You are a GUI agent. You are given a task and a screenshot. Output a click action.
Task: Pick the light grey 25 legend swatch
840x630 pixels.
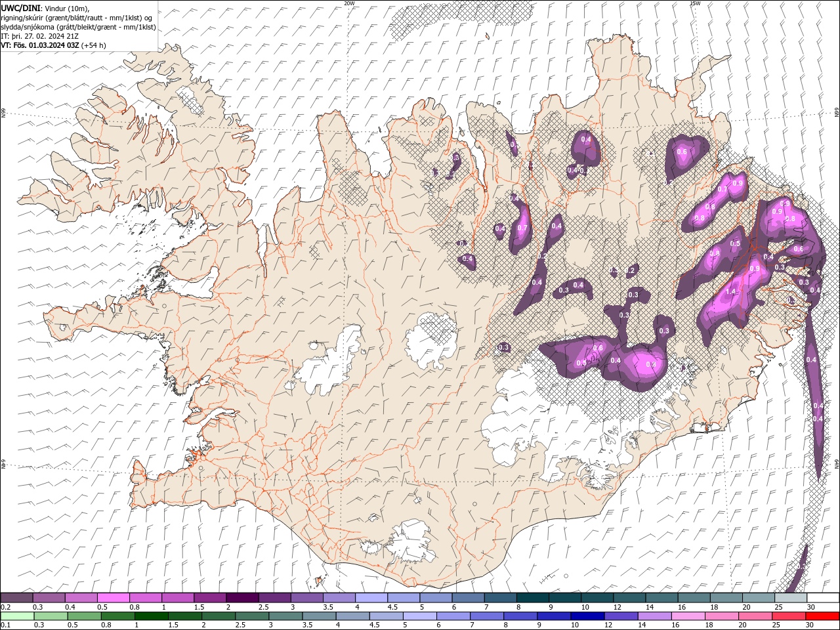[x=790, y=598]
